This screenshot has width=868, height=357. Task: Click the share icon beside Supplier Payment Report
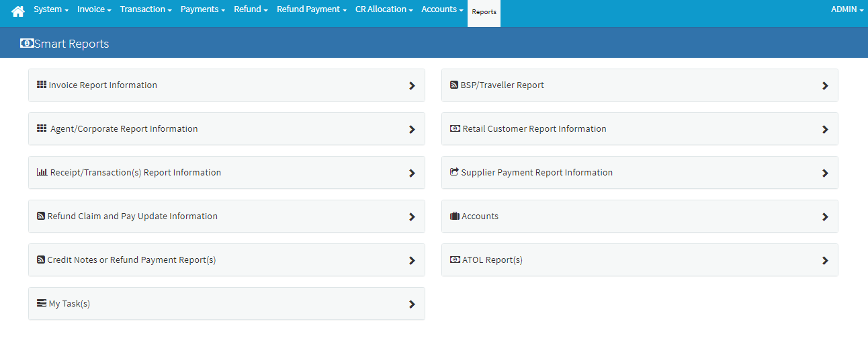click(454, 172)
